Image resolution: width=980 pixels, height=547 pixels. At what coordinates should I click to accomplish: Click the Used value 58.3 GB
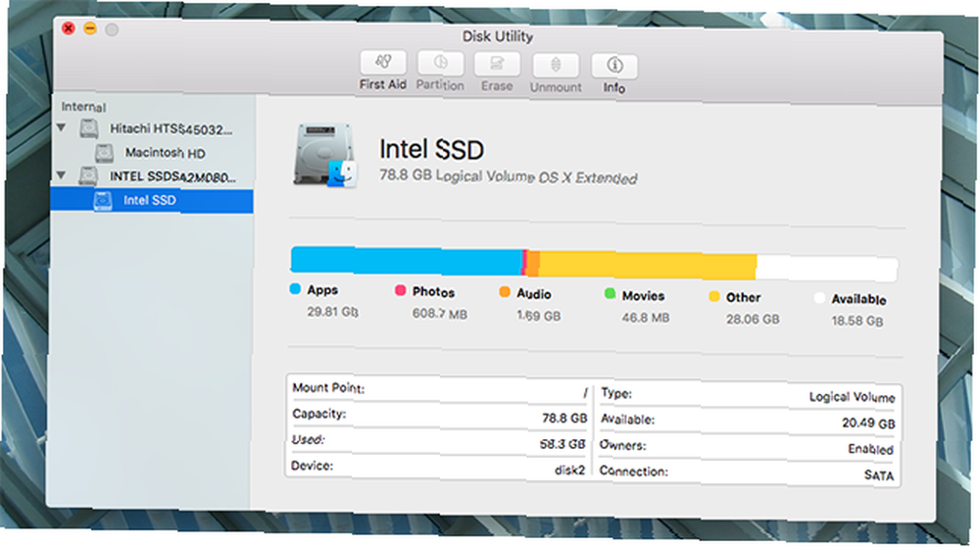pyautogui.click(x=562, y=444)
